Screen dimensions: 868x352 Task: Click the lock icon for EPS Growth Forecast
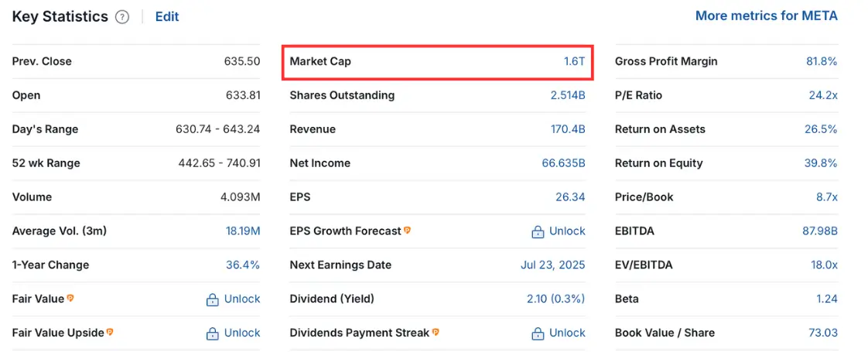click(x=537, y=232)
